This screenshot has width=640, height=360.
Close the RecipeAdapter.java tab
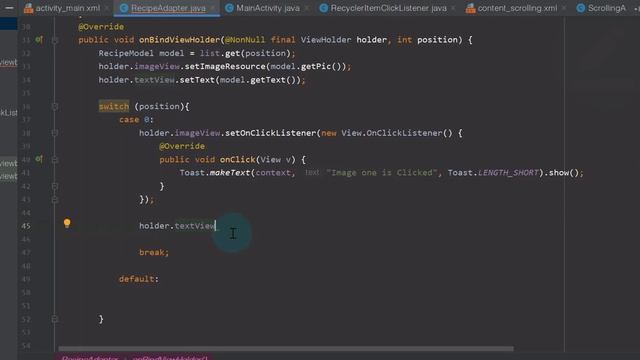coord(213,8)
